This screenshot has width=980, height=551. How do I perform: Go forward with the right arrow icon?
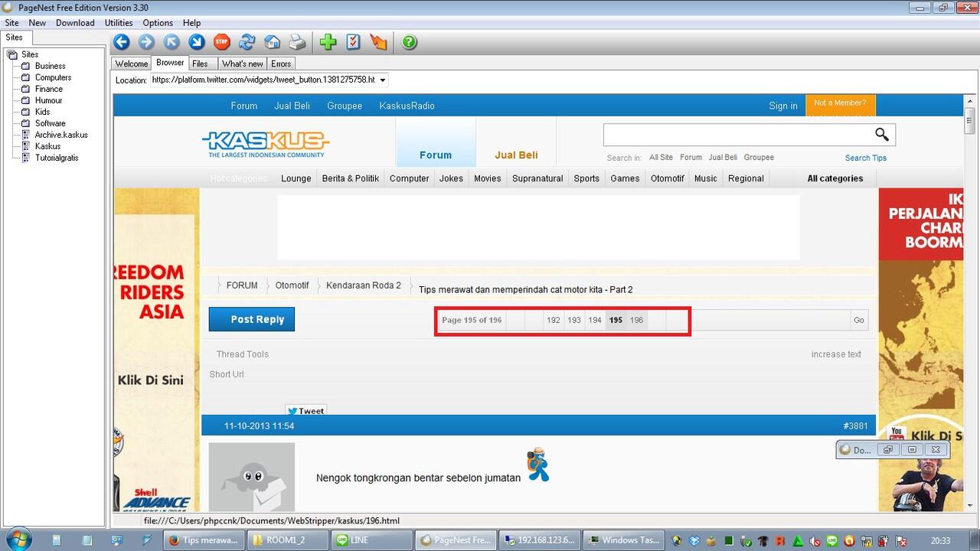pyautogui.click(x=146, y=42)
